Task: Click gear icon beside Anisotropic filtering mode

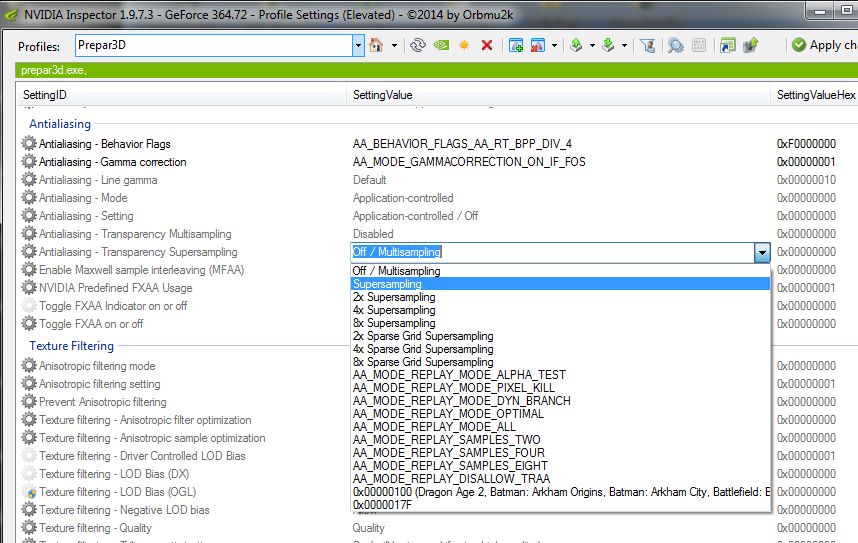Action: [x=29, y=366]
